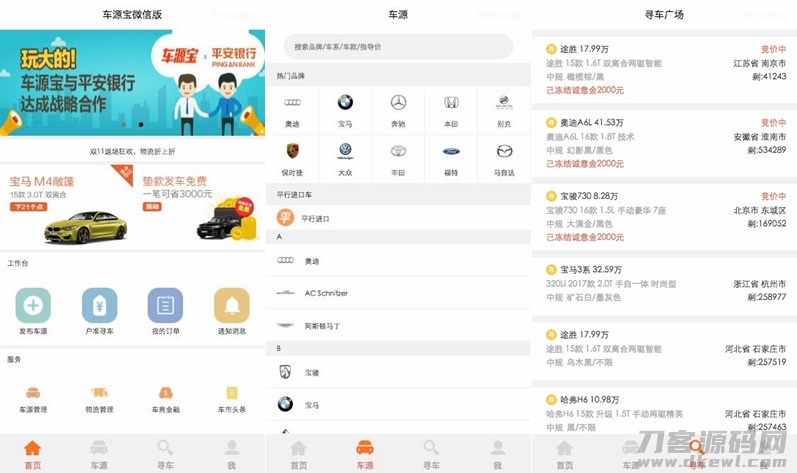This screenshot has width=797, height=473.
Task: Select the 车源管理 service icon
Action: 33,393
